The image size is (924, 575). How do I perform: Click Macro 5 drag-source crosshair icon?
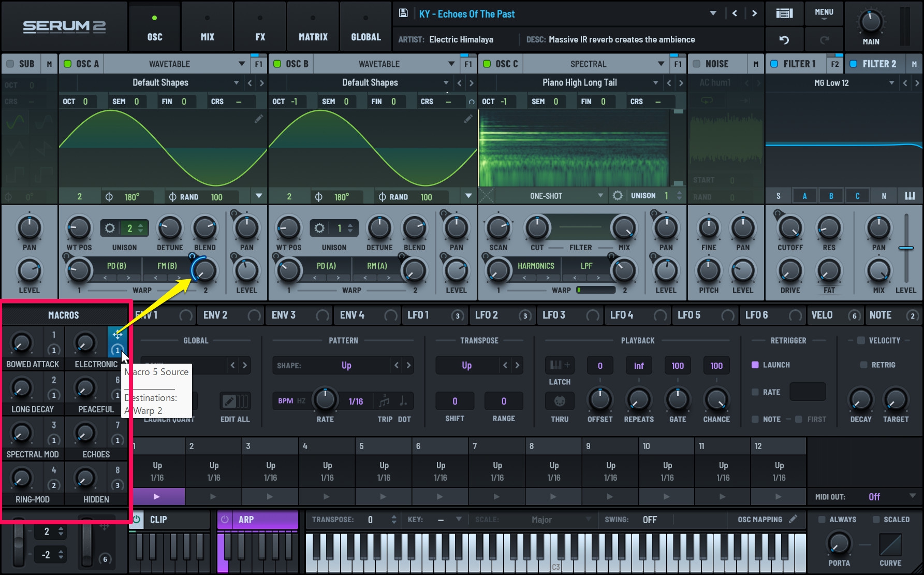pos(117,335)
